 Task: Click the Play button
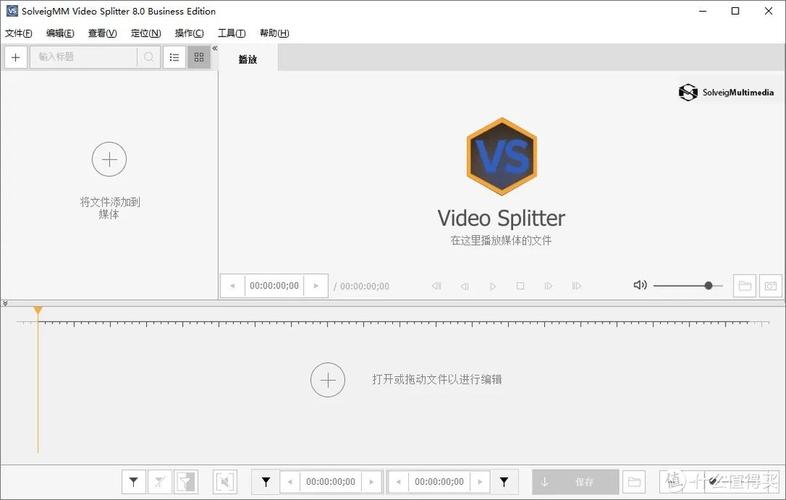coord(493,286)
